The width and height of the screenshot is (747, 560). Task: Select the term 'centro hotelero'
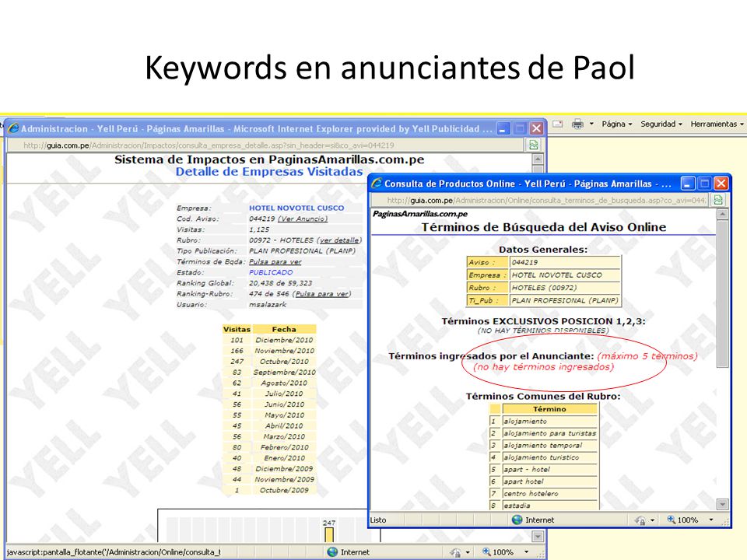(x=550, y=493)
